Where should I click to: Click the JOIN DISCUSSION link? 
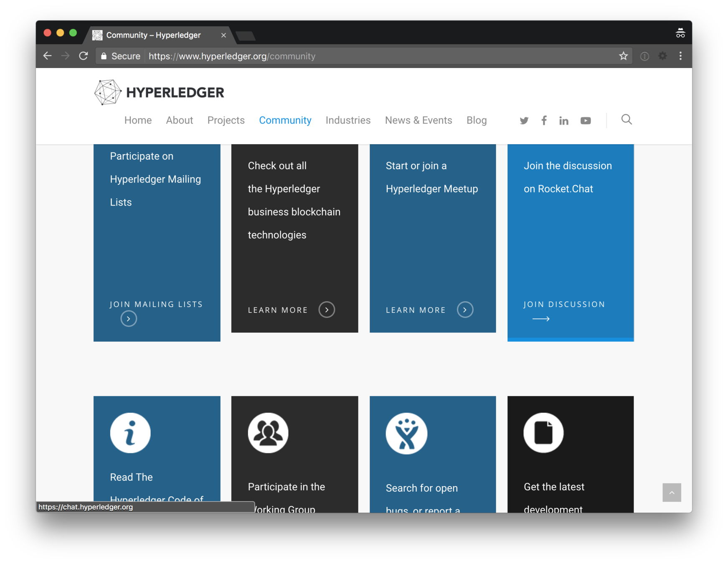click(x=564, y=304)
